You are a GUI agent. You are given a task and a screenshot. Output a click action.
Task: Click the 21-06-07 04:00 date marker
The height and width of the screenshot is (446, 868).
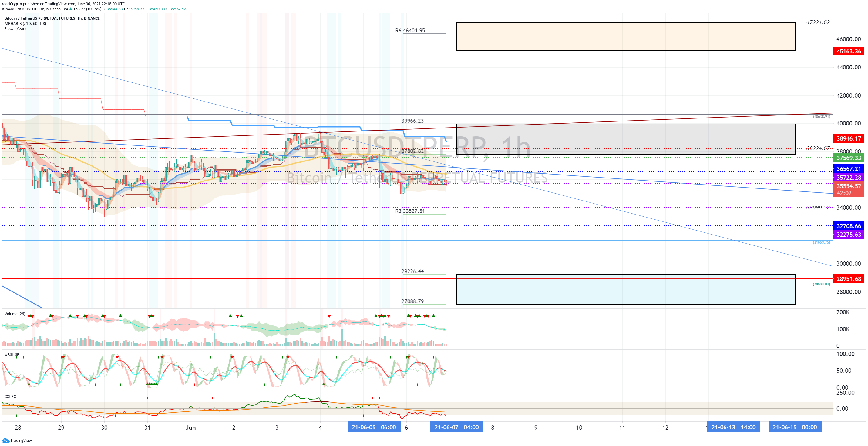pyautogui.click(x=456, y=427)
